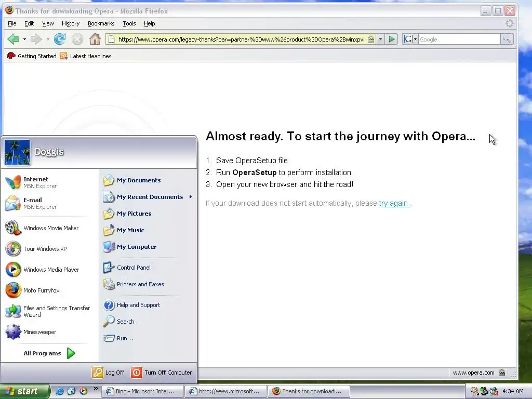Screen dimensions: 532x399
Task: Open Back button history dropdown arrow
Action: click(x=24, y=39)
